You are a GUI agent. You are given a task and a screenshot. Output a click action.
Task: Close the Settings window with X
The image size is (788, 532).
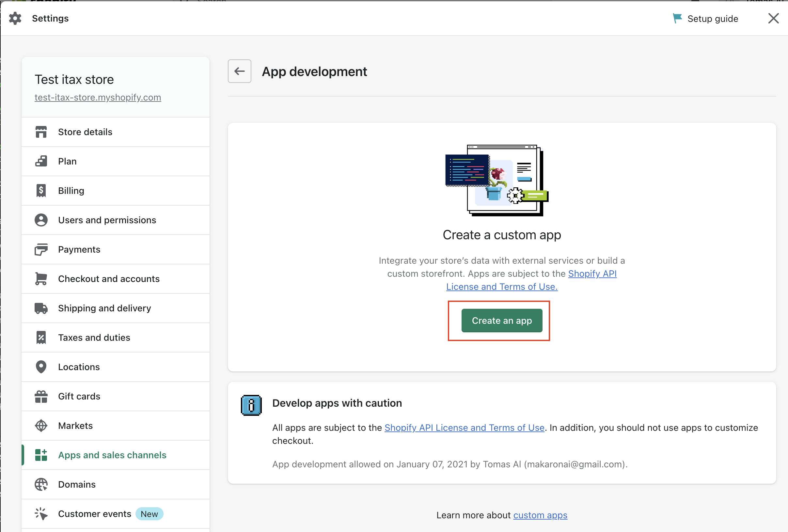pyautogui.click(x=773, y=18)
